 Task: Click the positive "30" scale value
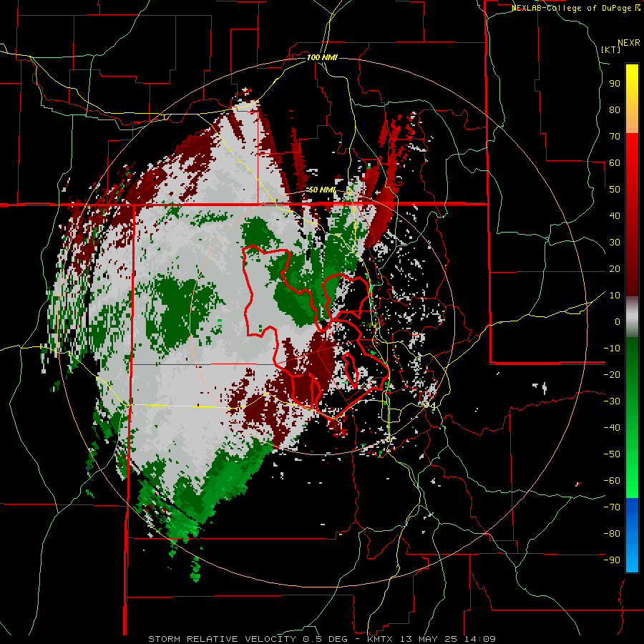[615, 243]
